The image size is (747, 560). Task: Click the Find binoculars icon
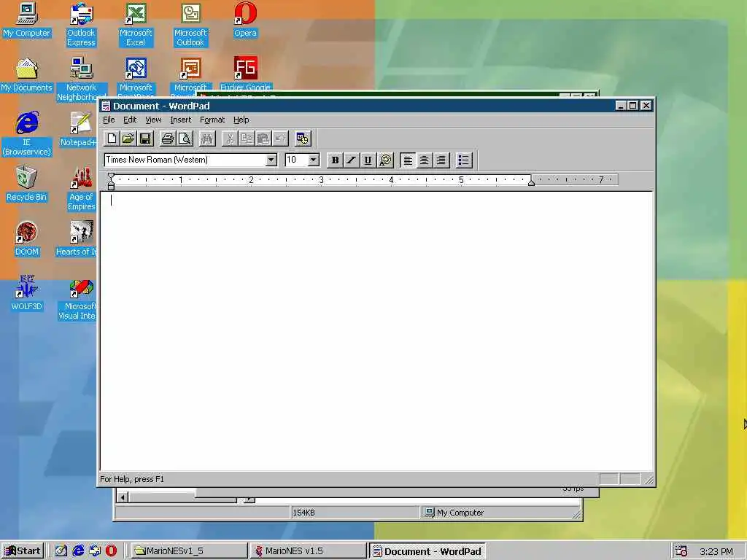206,139
